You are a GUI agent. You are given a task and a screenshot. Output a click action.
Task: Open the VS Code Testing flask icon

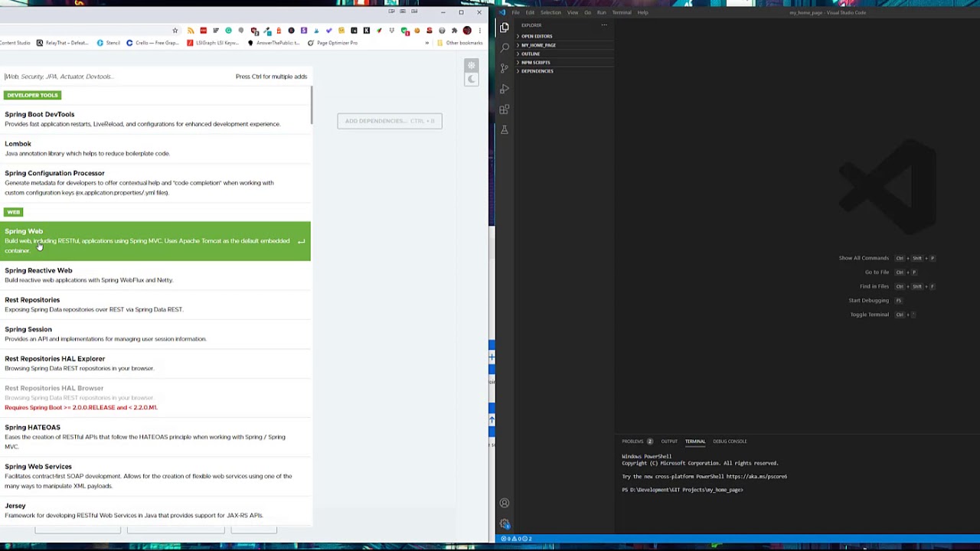point(504,130)
